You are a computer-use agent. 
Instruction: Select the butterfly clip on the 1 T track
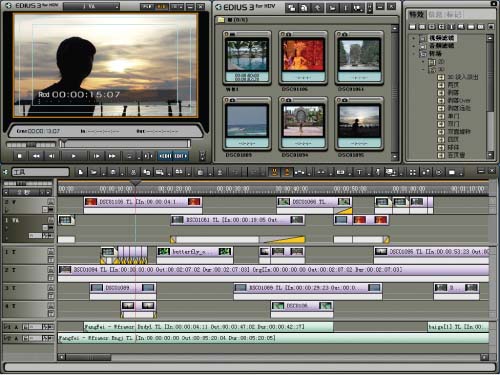[x=195, y=252]
